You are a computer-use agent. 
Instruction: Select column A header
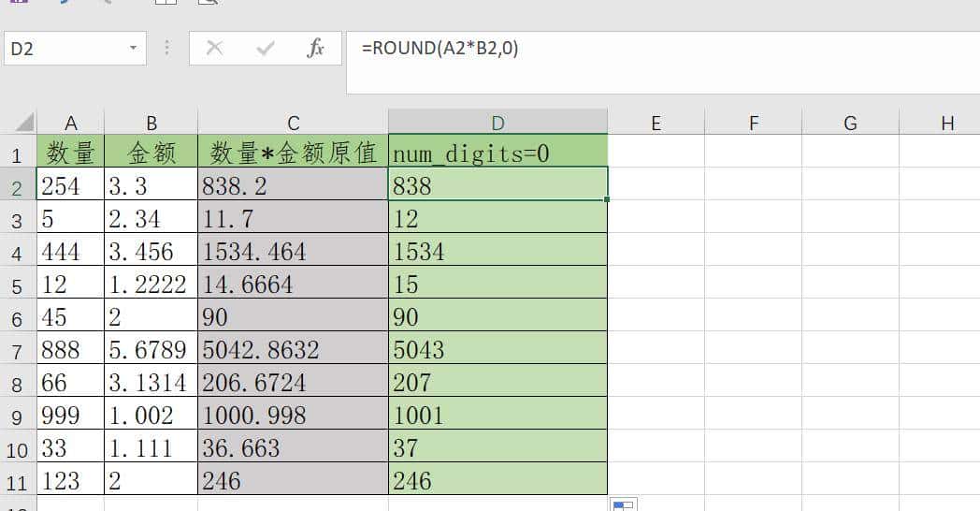coord(71,122)
